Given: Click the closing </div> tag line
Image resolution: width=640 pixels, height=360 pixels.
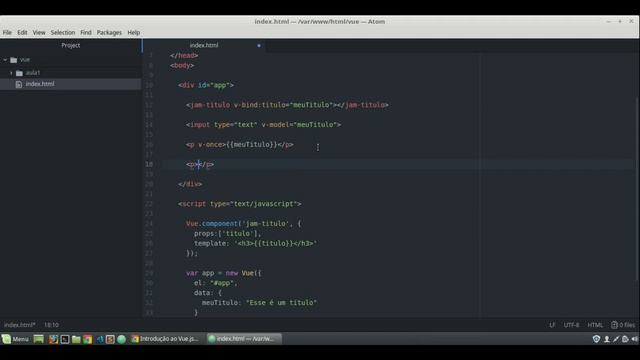Looking at the screenshot, I should click(x=190, y=184).
